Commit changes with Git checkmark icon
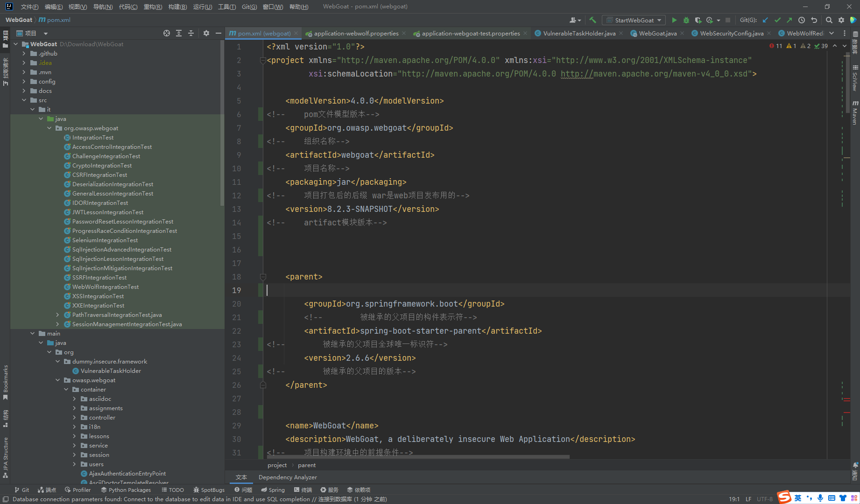 point(777,20)
